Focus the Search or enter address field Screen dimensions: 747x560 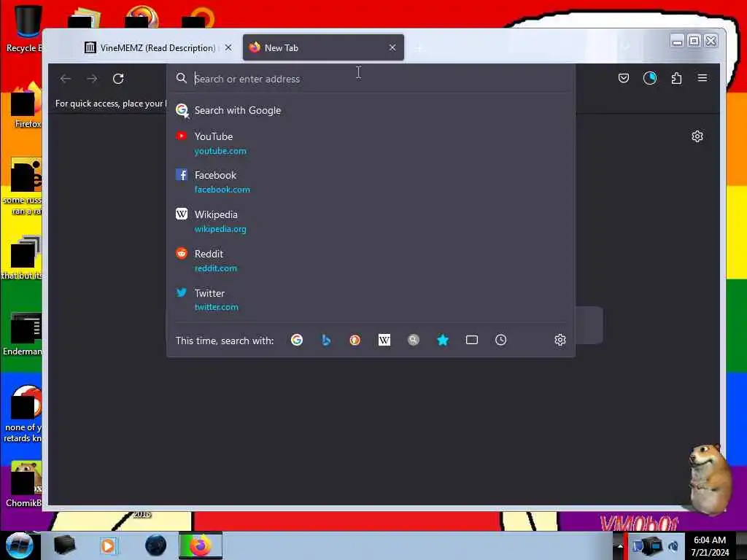tap(371, 79)
